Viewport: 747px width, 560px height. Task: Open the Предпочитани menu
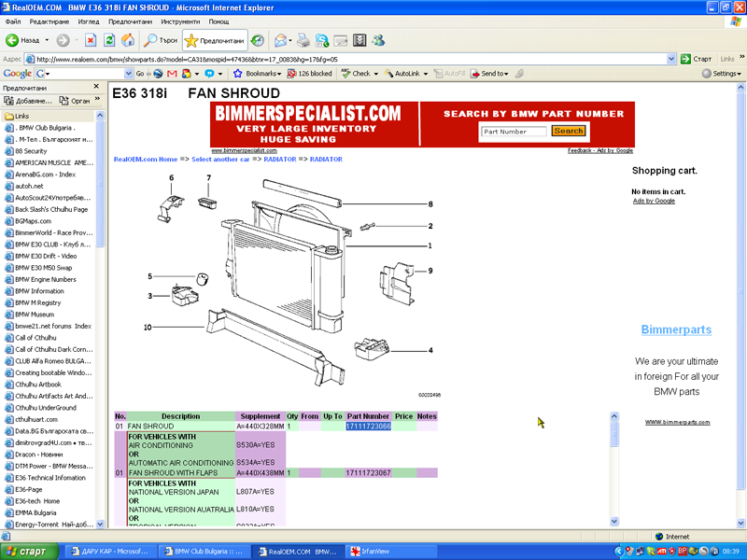(x=130, y=21)
